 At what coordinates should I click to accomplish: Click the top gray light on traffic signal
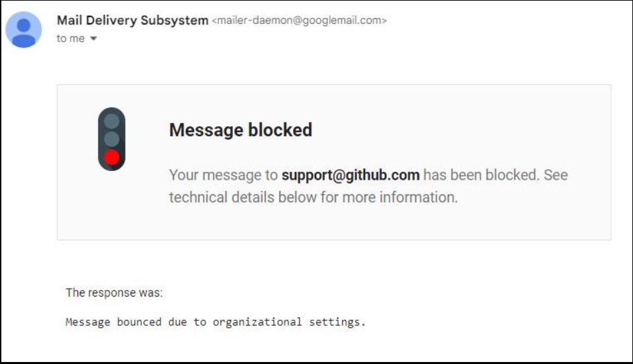(112, 122)
